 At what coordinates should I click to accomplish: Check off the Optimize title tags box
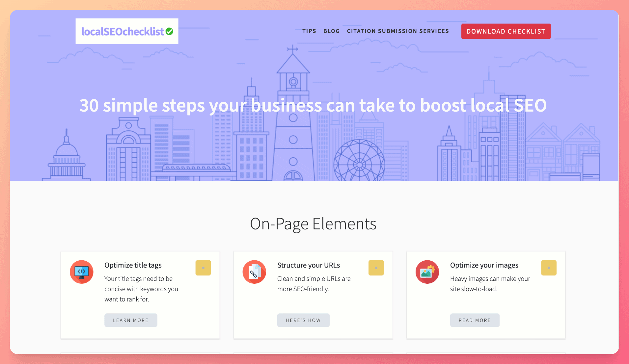[x=203, y=268]
